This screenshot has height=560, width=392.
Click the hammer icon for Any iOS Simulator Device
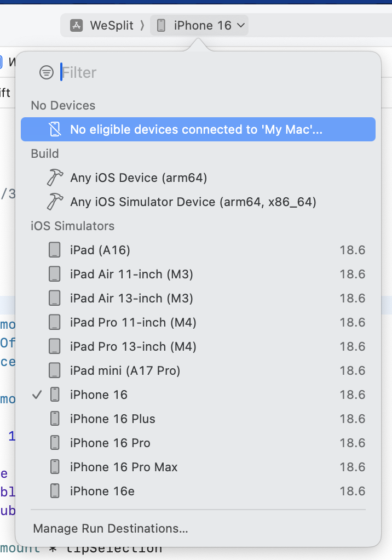point(55,202)
